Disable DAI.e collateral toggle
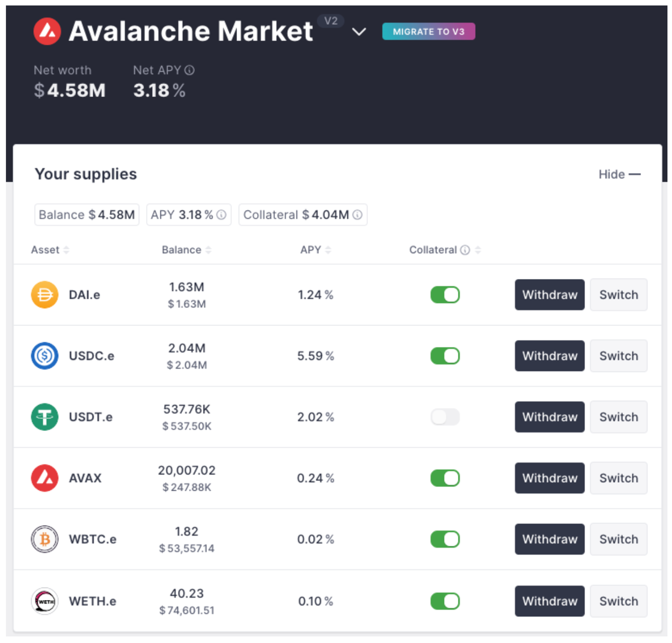The height and width of the screenshot is (643, 672). [x=445, y=295]
